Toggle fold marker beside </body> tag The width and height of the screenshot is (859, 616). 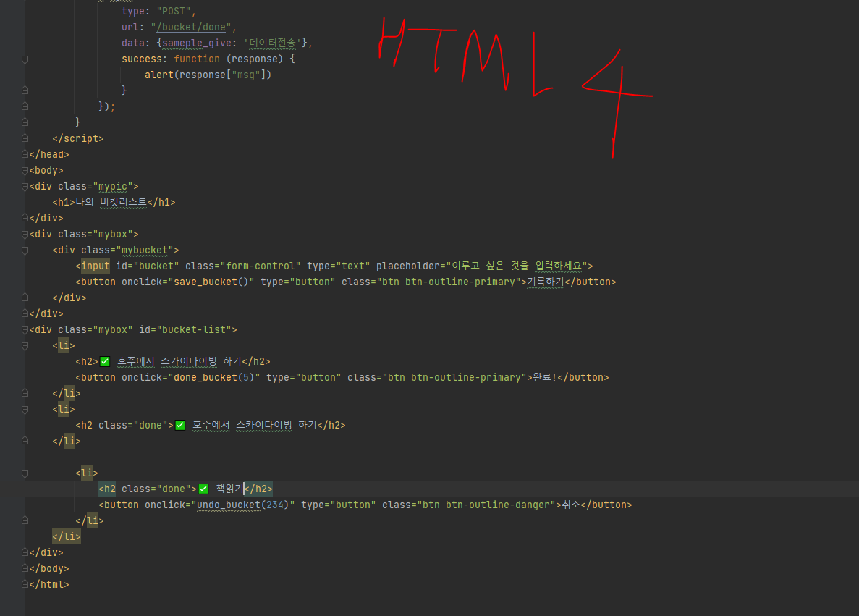pyautogui.click(x=25, y=569)
